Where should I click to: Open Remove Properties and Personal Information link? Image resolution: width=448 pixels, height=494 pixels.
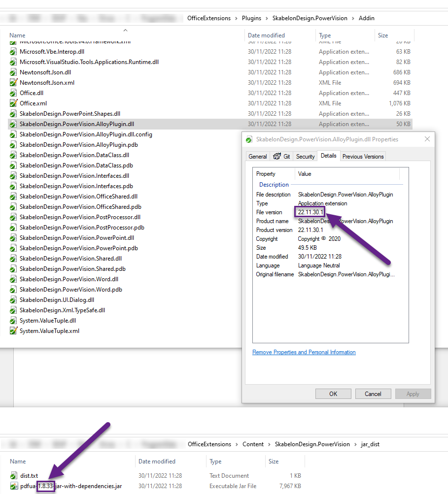point(304,352)
